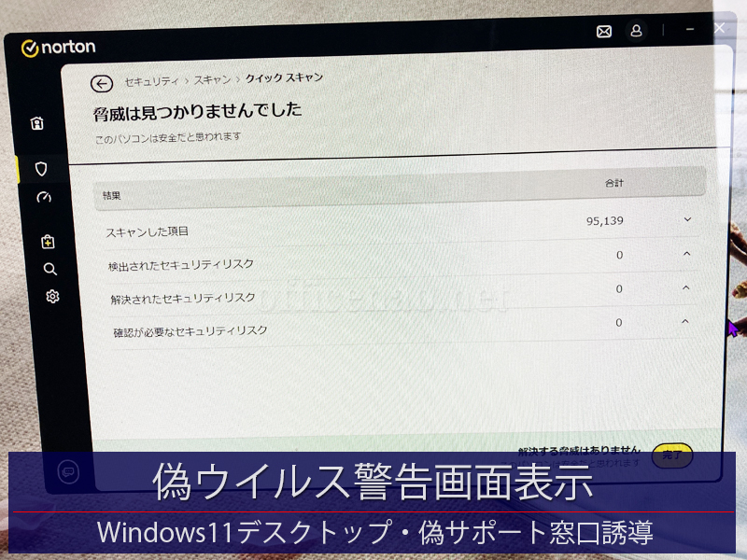The width and height of the screenshot is (747, 560).
Task: Open the magnifier search icon in sidebar
Action: point(49,269)
